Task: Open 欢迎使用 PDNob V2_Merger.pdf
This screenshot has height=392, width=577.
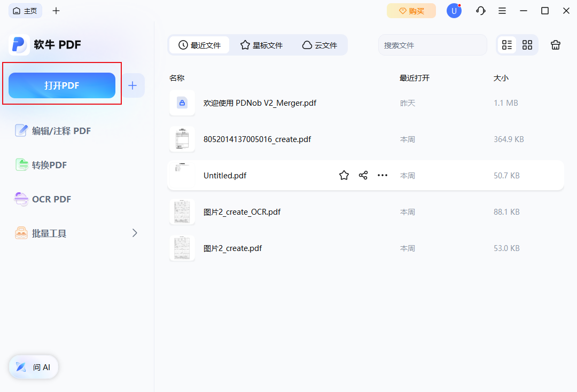Action: tap(260, 103)
